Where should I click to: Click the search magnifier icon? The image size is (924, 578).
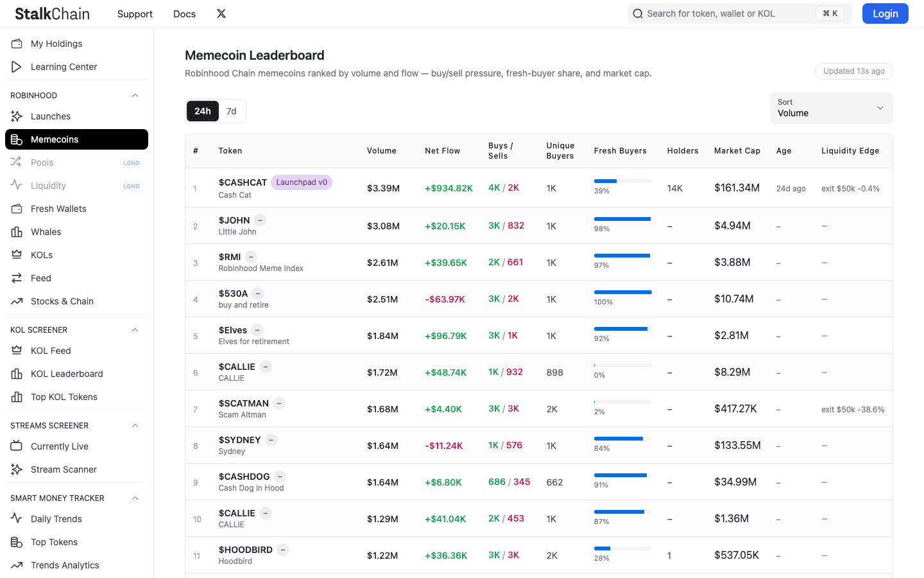point(638,13)
